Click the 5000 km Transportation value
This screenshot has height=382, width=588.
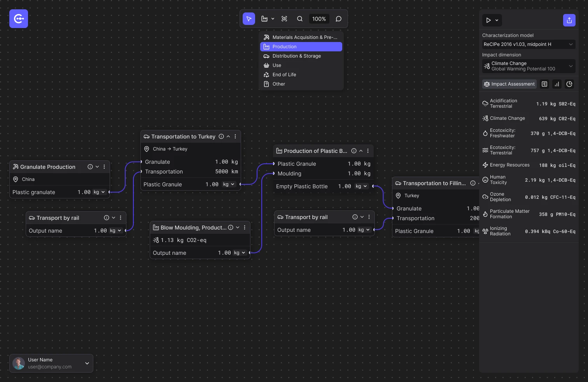[x=227, y=172]
